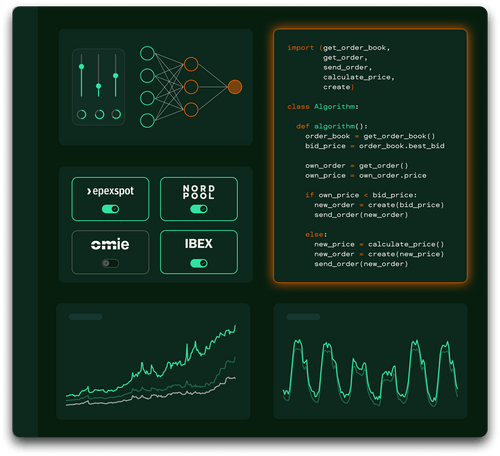Toggle the epexspot market switch
500x456 pixels.
tap(110, 209)
